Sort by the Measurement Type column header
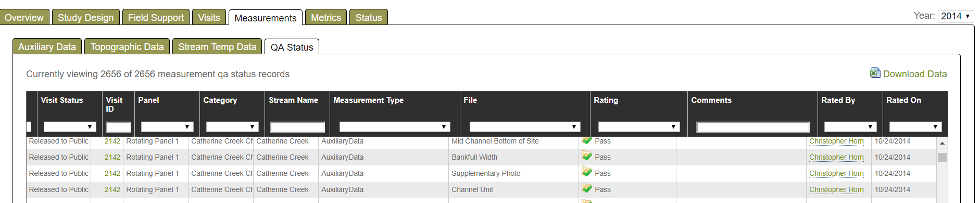980x203 pixels. pyautogui.click(x=368, y=100)
